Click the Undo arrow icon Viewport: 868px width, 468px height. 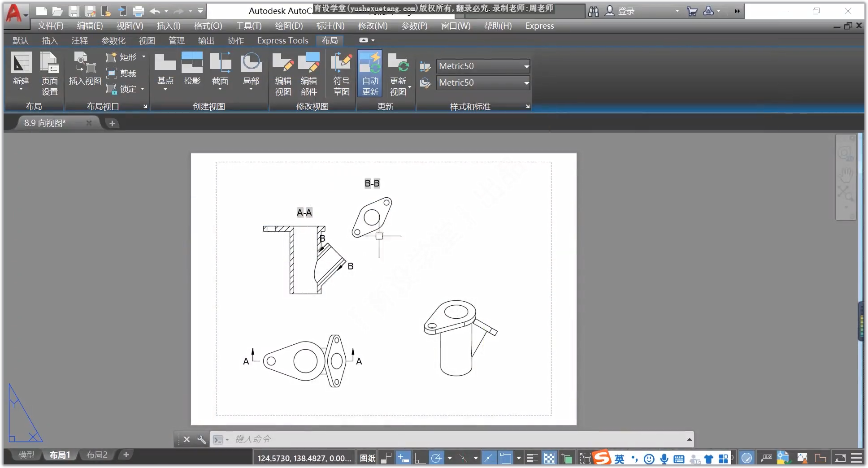[155, 11]
